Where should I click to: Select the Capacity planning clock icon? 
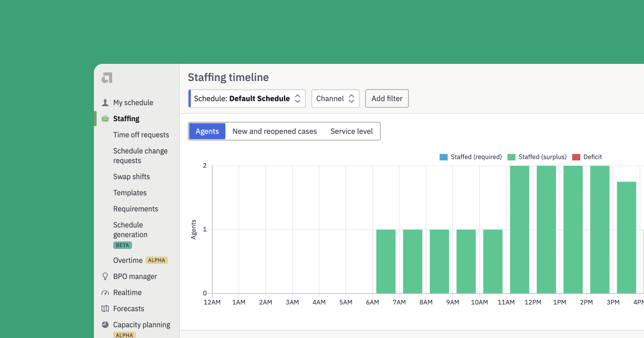[x=104, y=325]
